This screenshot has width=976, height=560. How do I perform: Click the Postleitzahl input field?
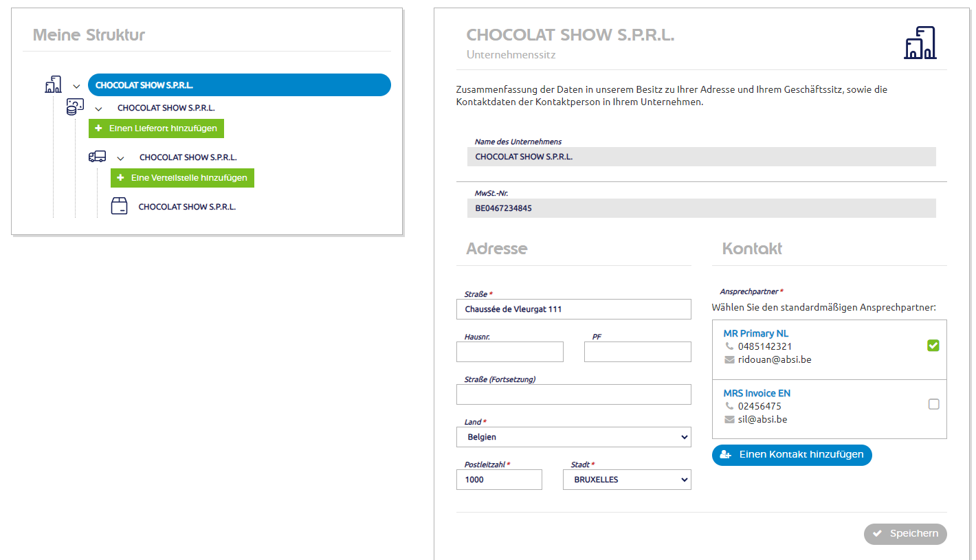tap(499, 480)
